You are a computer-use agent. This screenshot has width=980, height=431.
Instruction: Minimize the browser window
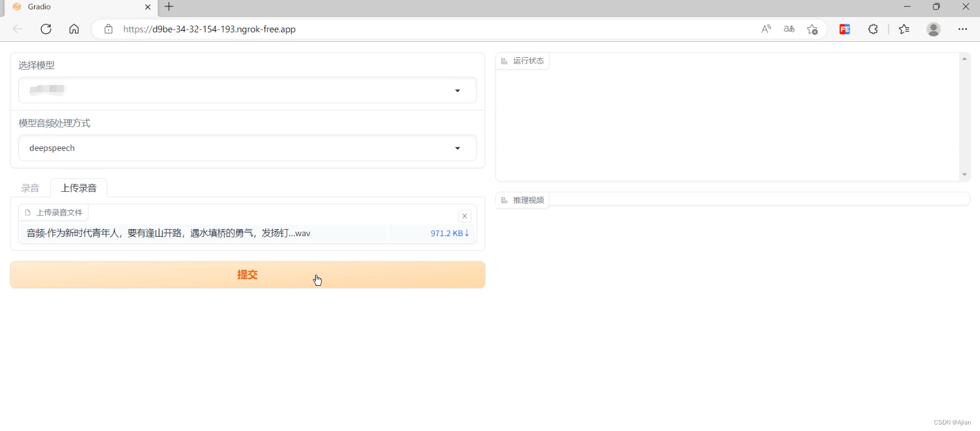pos(907,6)
